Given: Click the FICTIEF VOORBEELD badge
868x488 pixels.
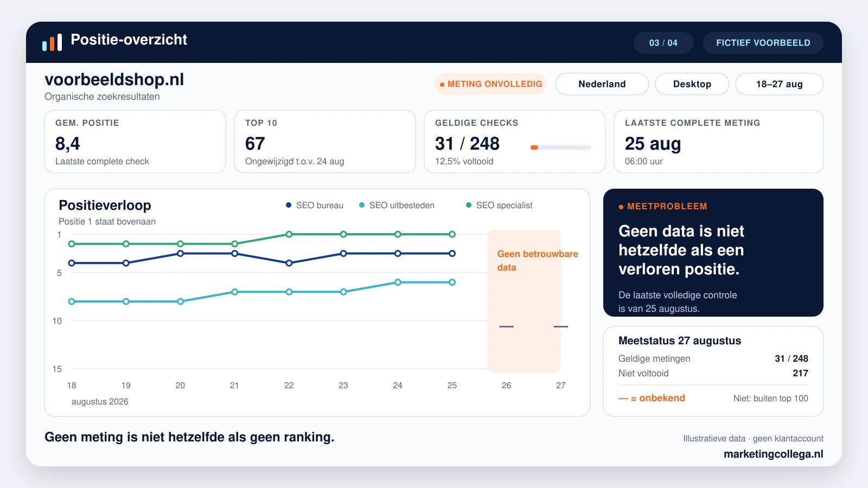Looking at the screenshot, I should click(x=763, y=43).
